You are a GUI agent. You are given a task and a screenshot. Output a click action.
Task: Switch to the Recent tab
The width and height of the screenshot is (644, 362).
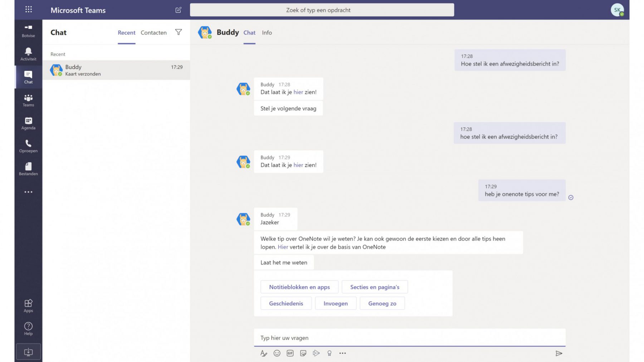[127, 33]
